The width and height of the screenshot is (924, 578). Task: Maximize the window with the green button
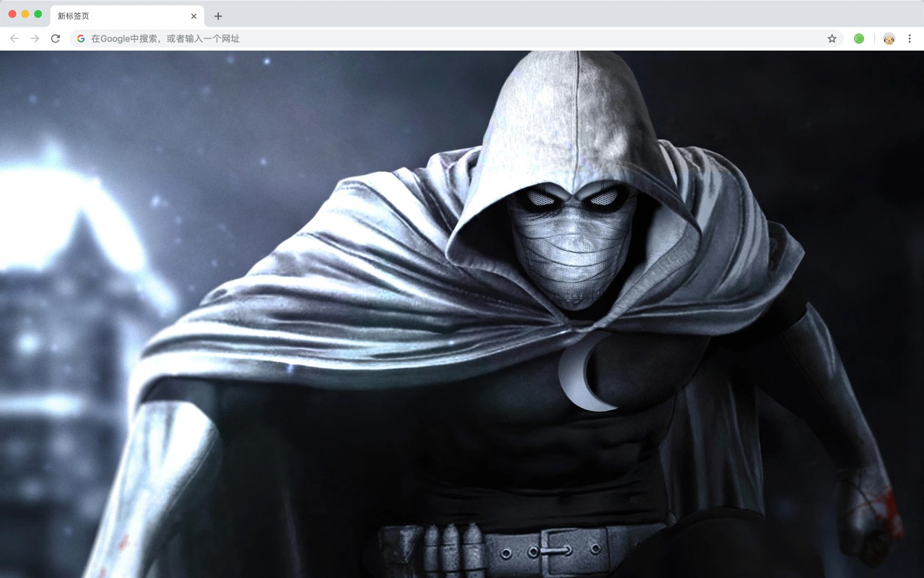pyautogui.click(x=38, y=14)
